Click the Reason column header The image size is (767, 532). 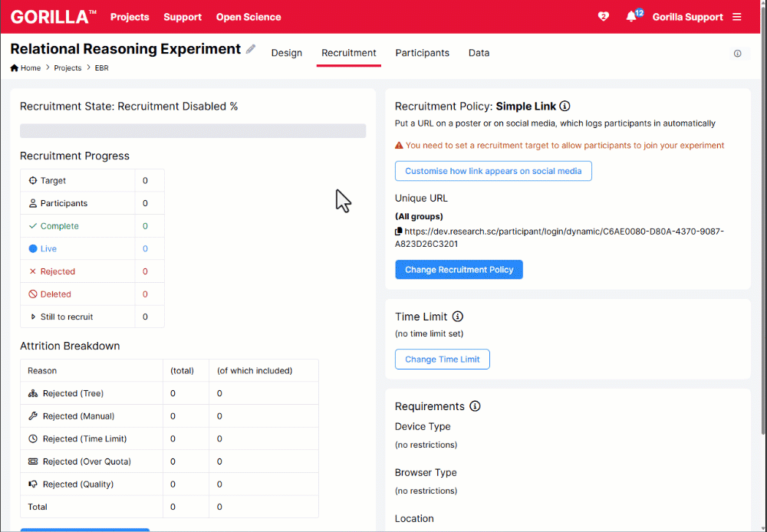point(42,371)
